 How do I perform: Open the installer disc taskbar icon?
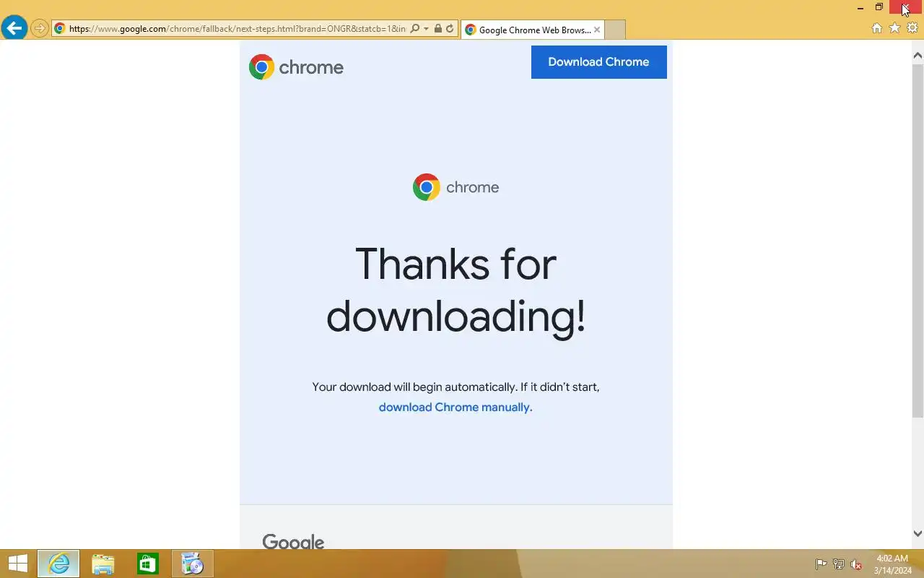(193, 564)
